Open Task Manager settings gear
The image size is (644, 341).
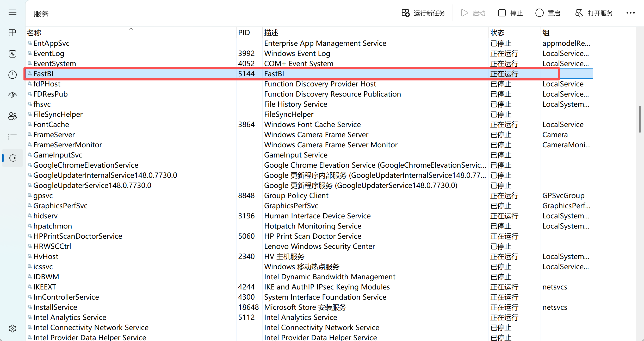[x=13, y=329]
